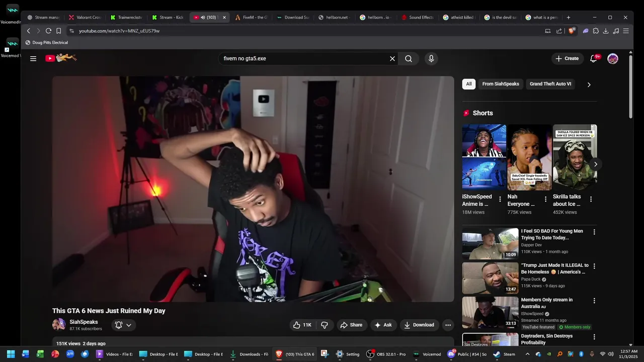Show more Shorts with right arrow
Viewport: 644px width, 362px height.
pos(595,164)
